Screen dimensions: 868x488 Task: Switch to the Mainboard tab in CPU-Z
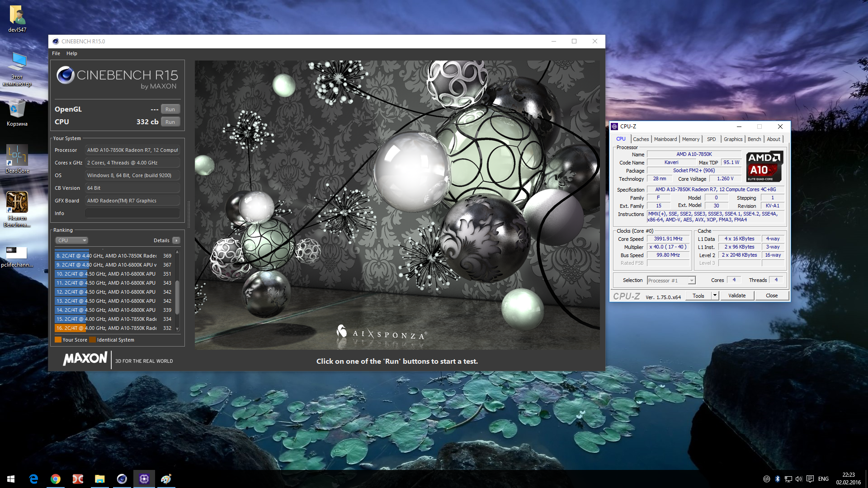tap(665, 139)
